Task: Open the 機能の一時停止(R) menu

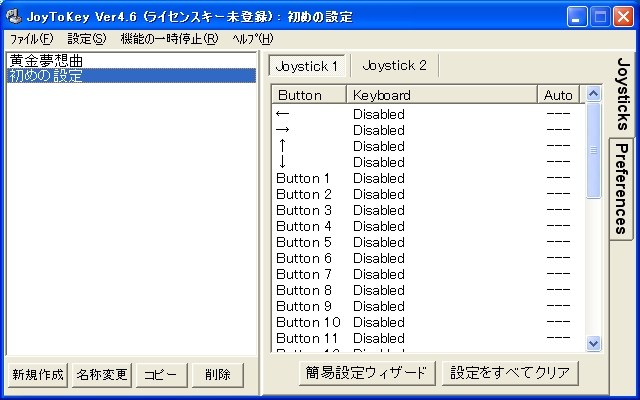Action: (x=168, y=38)
